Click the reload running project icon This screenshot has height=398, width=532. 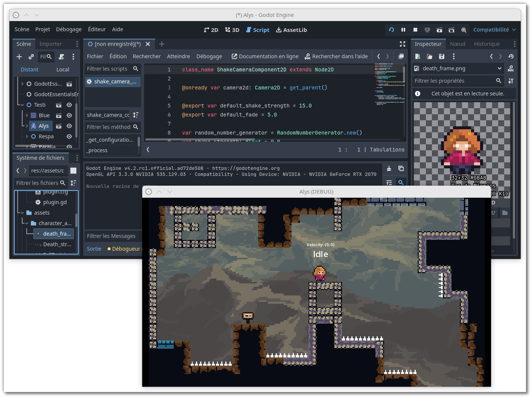[391, 30]
